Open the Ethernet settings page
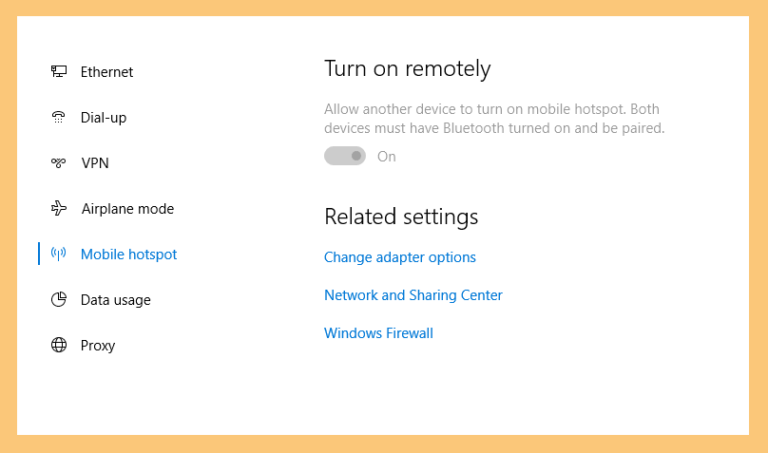 click(107, 72)
